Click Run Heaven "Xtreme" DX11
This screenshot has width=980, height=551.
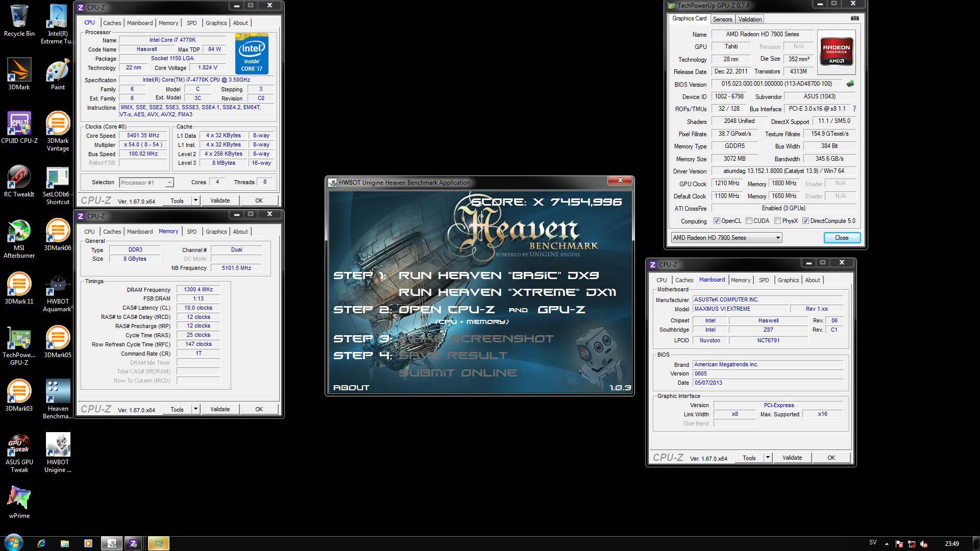507,292
